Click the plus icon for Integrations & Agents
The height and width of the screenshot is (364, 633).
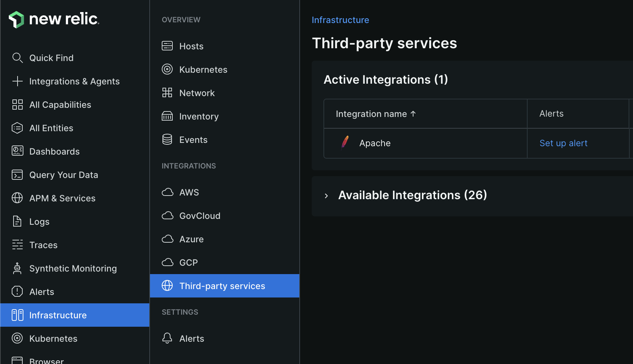tap(17, 81)
